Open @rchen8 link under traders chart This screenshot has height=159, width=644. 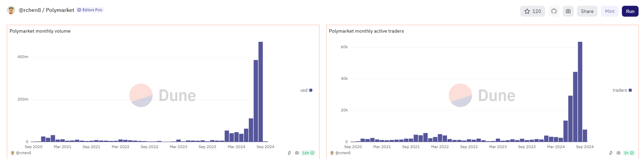pos(343,153)
